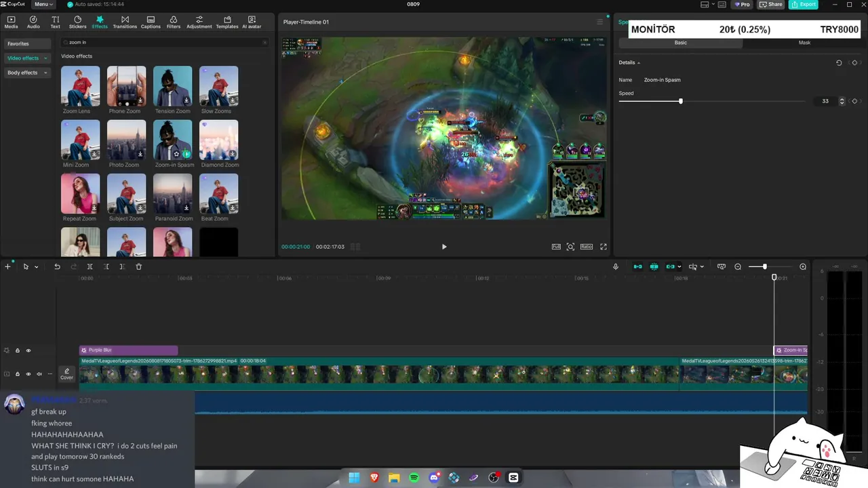The image size is (868, 488).
Task: Click the Speed value field
Action: click(x=825, y=101)
